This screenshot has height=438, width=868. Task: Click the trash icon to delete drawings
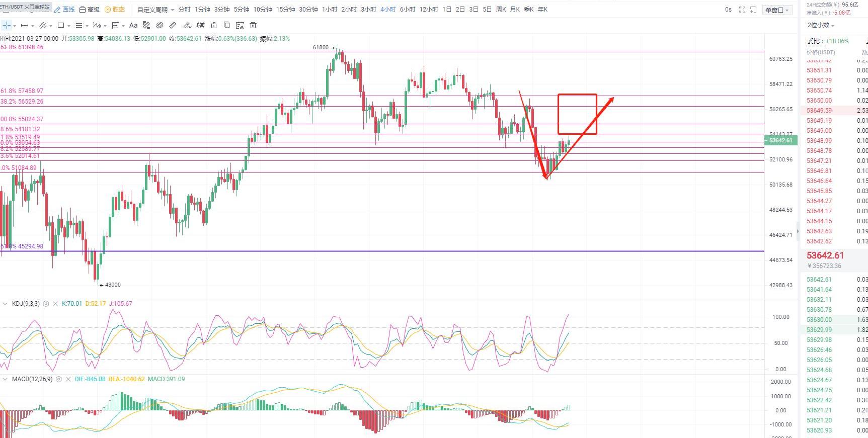(x=253, y=25)
